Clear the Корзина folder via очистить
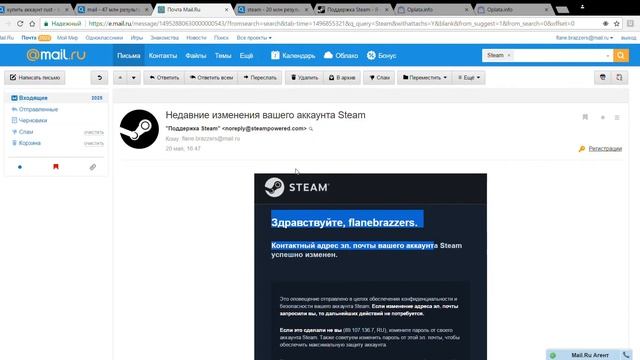Image resolution: width=640 pixels, height=360 pixels. click(94, 143)
